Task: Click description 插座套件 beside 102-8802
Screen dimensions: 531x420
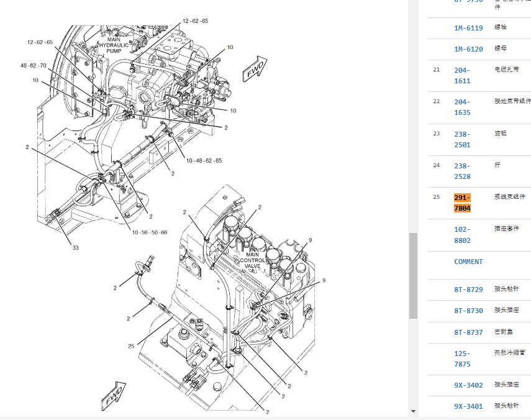Action: coord(506,229)
